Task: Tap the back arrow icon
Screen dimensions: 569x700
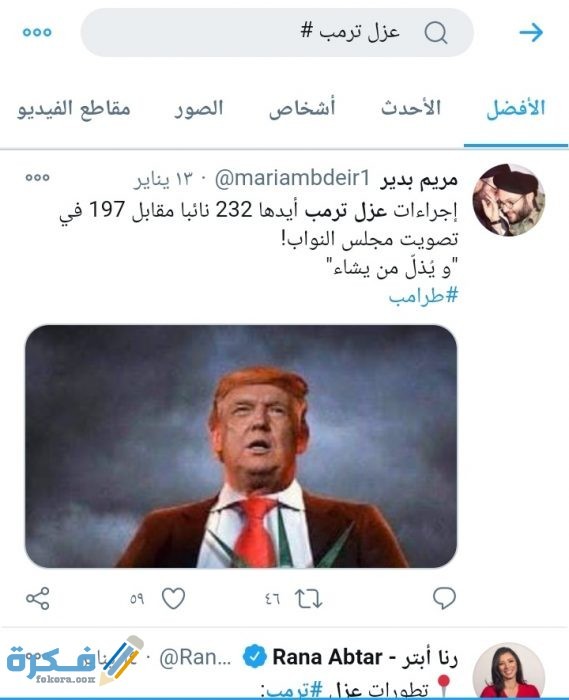Action: coord(531,33)
